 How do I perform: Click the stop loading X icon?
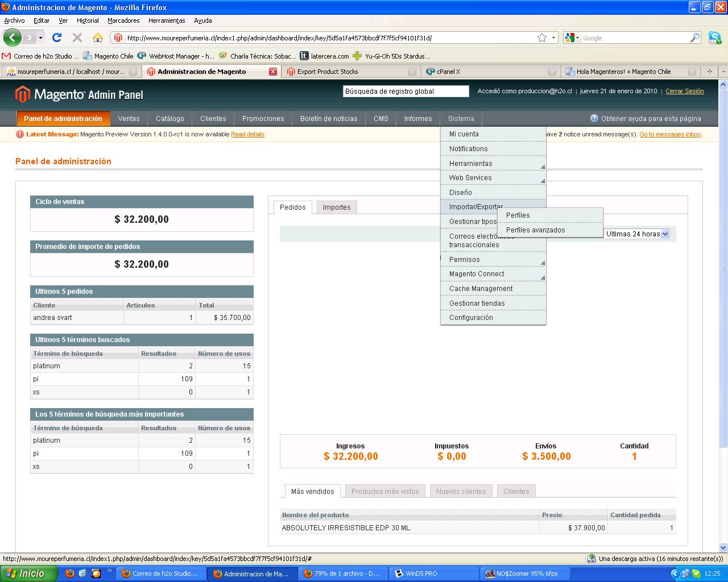[77, 38]
